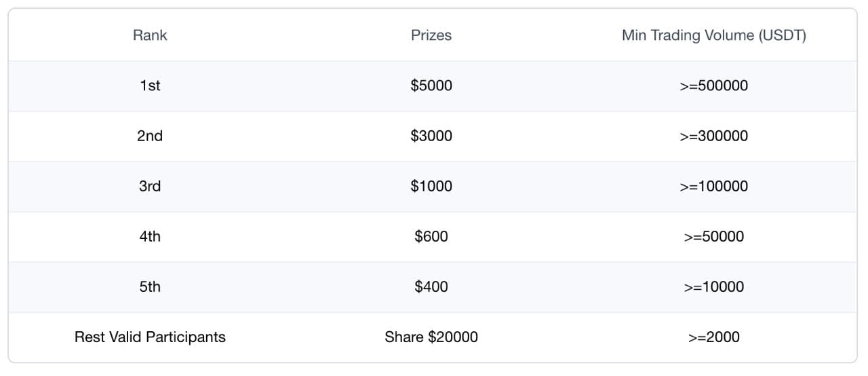The height and width of the screenshot is (376, 868).
Task: Click the $400 prize value
Action: 431,286
